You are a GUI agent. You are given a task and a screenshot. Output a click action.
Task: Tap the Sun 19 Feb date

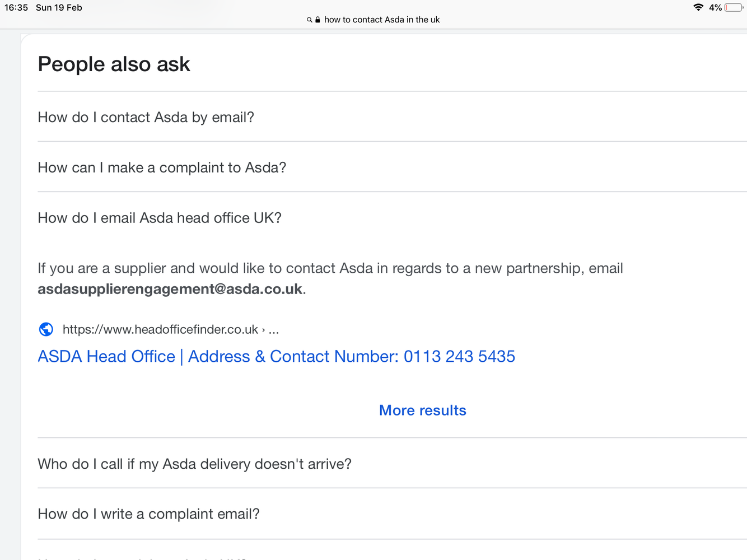click(x=59, y=7)
